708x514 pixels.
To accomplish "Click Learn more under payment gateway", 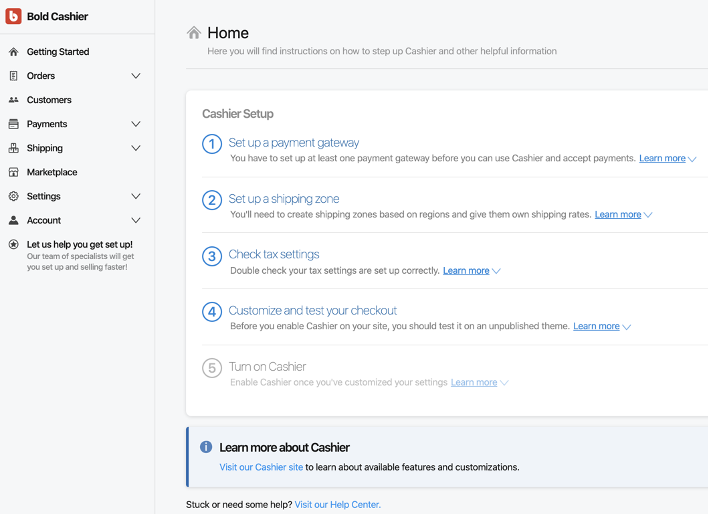I will tap(662, 159).
